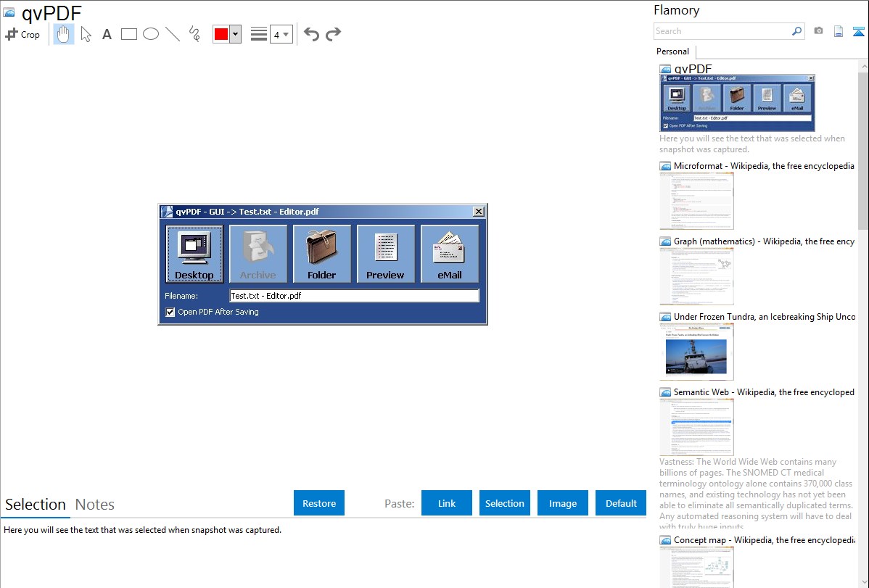Click the Paste Image button

[563, 503]
